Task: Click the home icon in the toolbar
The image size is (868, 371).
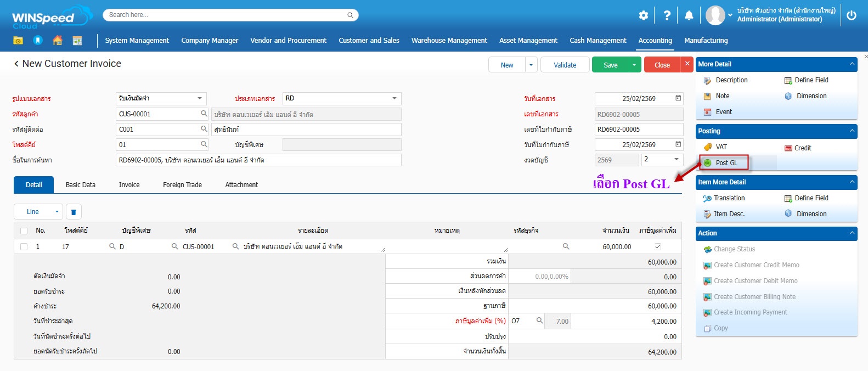Action: tap(58, 40)
